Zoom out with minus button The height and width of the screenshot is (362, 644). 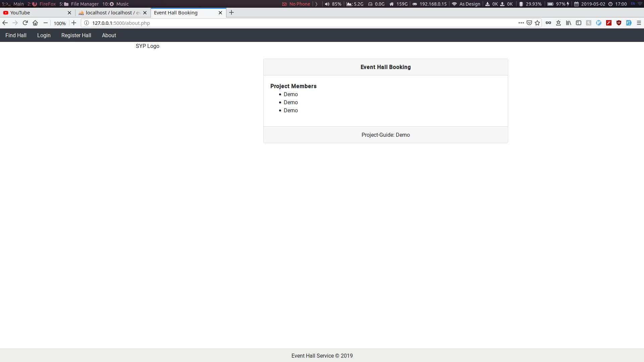click(x=46, y=23)
